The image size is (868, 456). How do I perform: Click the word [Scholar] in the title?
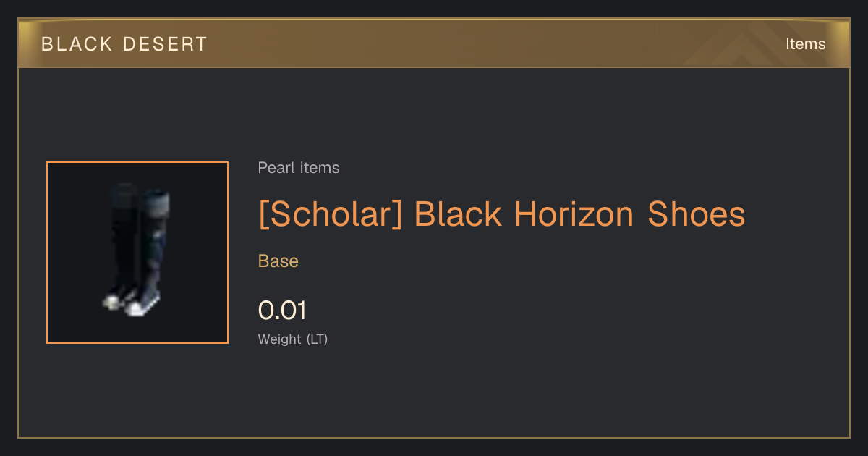[330, 214]
